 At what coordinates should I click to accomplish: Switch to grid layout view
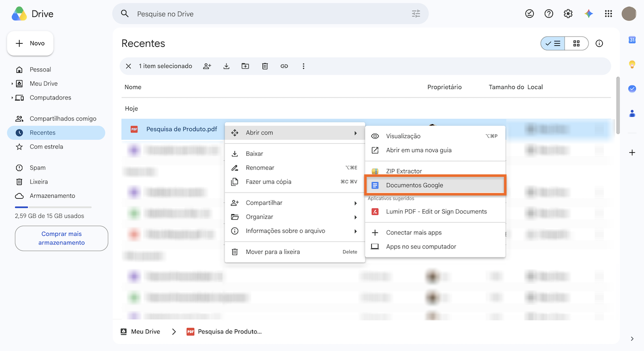coord(577,43)
